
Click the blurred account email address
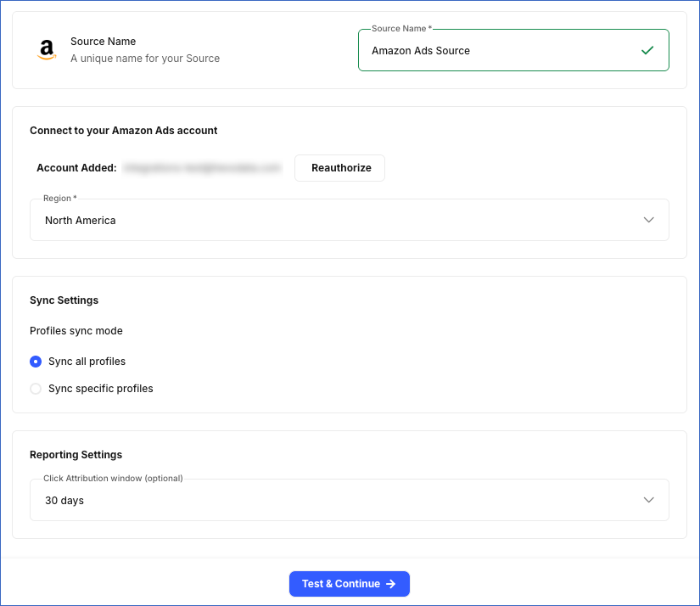tap(202, 168)
